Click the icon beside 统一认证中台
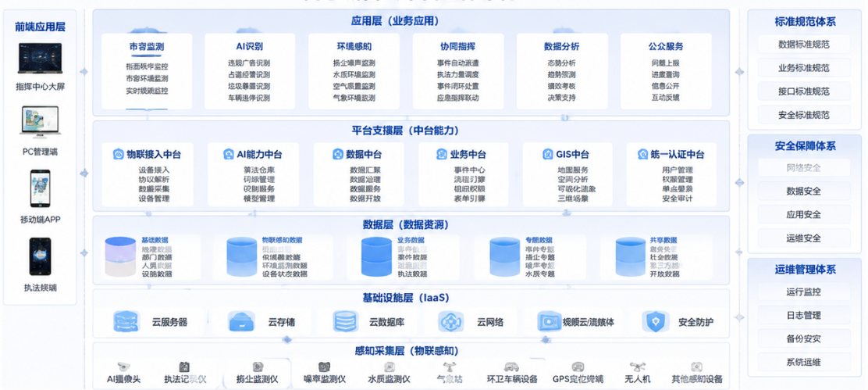 [x=643, y=154]
